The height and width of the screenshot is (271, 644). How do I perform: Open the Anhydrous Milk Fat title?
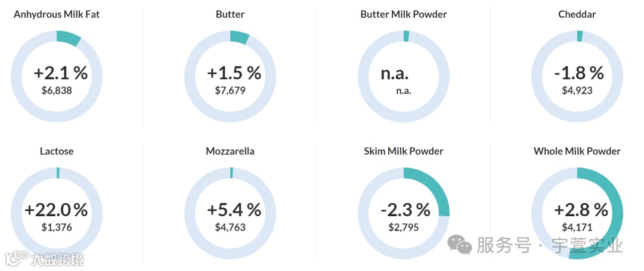[x=57, y=14]
